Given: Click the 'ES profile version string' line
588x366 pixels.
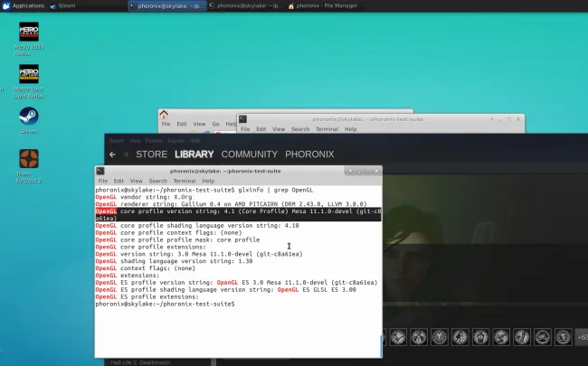Looking at the screenshot, I should (x=236, y=283).
